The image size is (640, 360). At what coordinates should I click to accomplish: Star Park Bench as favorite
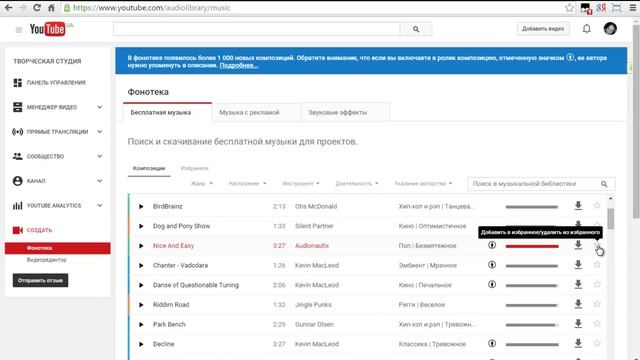597,324
